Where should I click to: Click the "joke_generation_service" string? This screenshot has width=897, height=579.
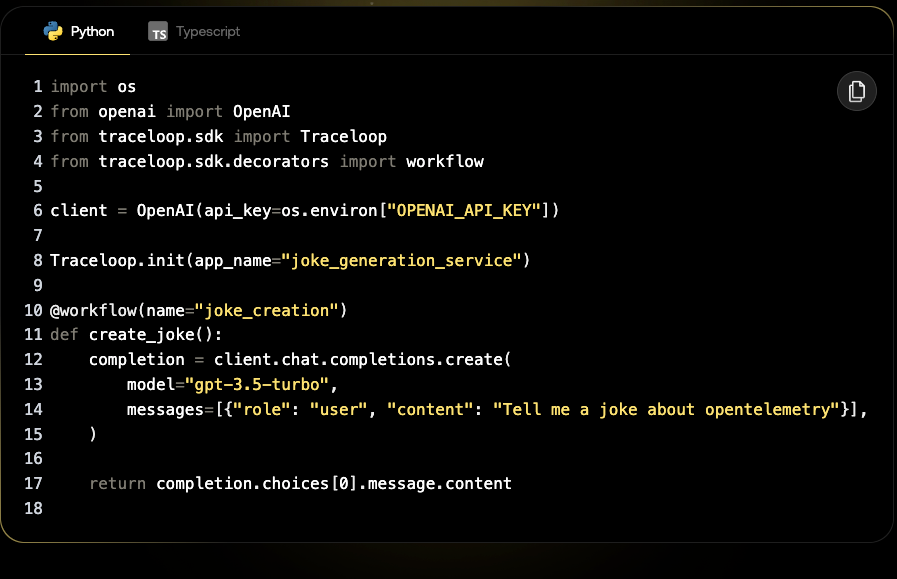tap(401, 261)
